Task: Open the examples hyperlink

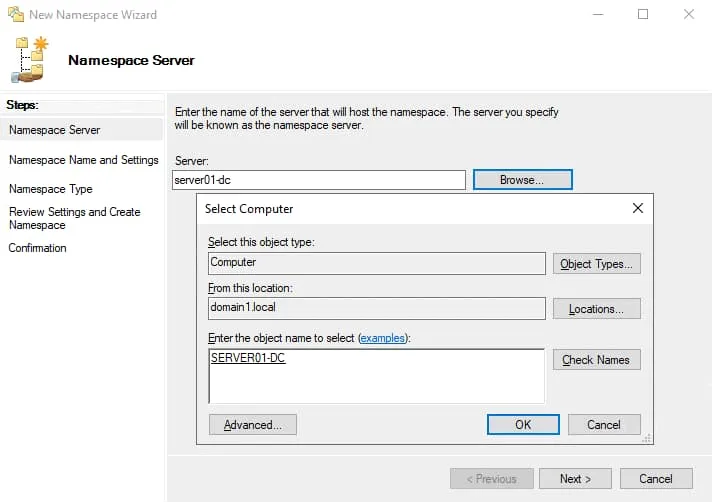Action: [382, 339]
